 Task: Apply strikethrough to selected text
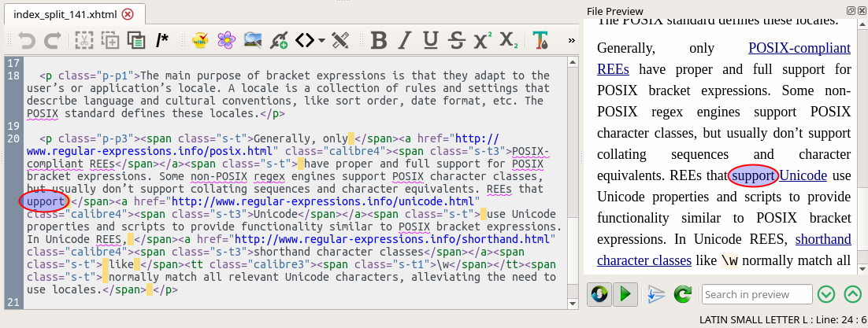coord(456,40)
